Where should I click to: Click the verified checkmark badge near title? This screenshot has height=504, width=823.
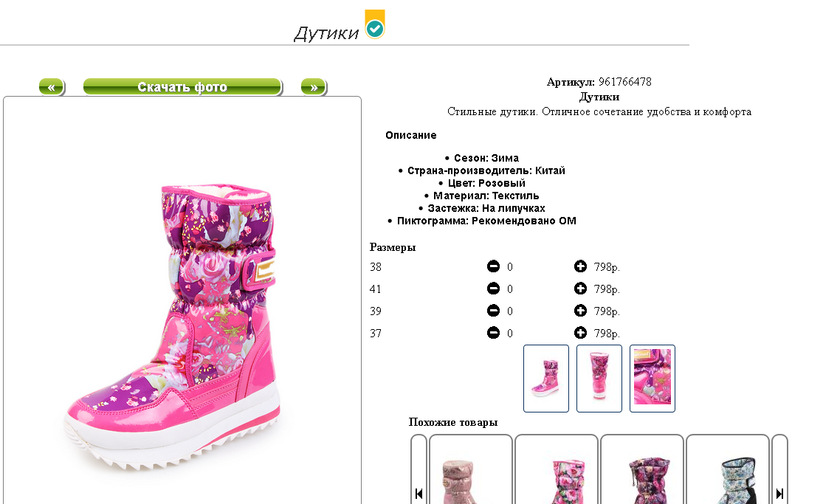375,24
